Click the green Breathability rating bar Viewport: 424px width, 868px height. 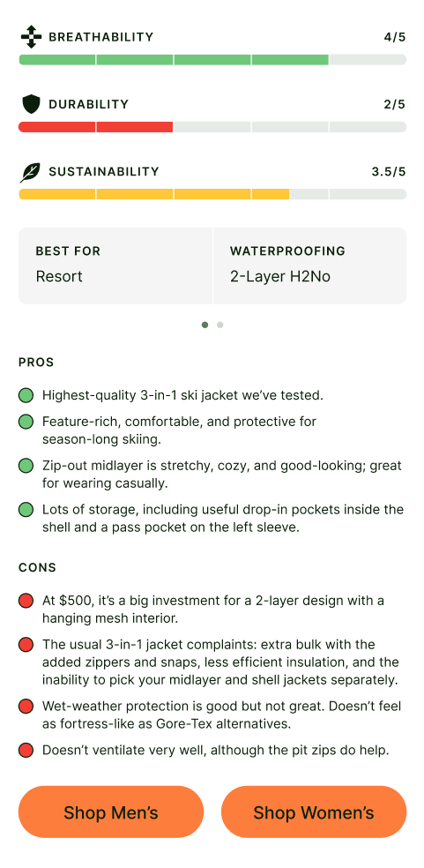[212, 60]
